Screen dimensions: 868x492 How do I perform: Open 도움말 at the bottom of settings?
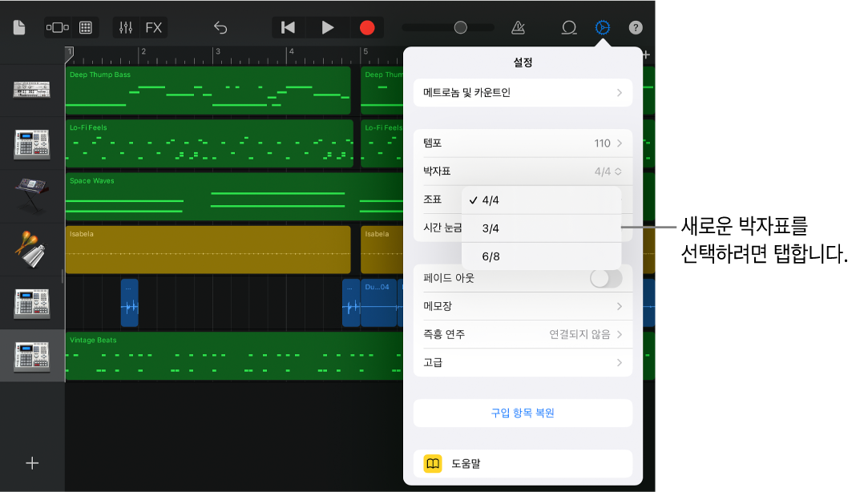[x=523, y=463]
